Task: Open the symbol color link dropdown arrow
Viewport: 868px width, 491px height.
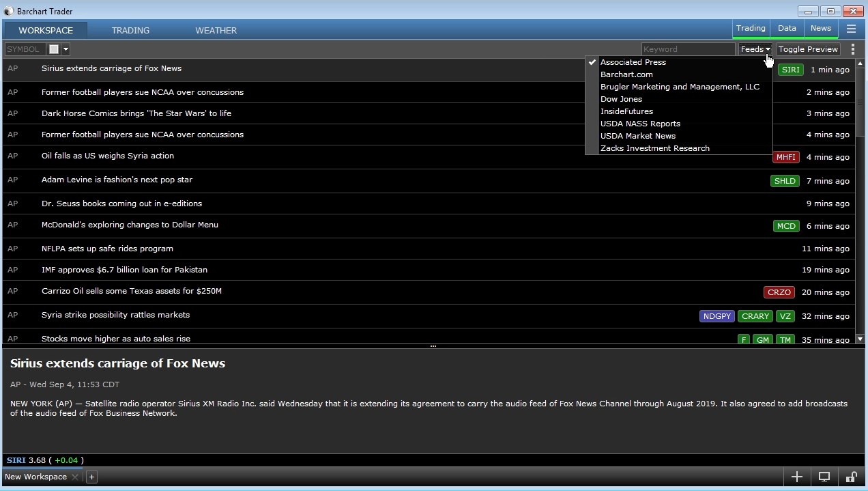Action: click(x=66, y=49)
